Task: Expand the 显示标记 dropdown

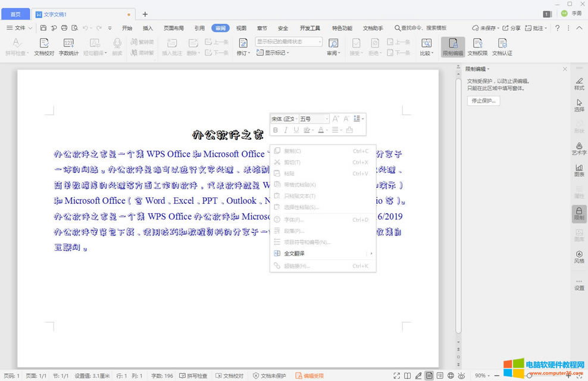Action: point(273,53)
